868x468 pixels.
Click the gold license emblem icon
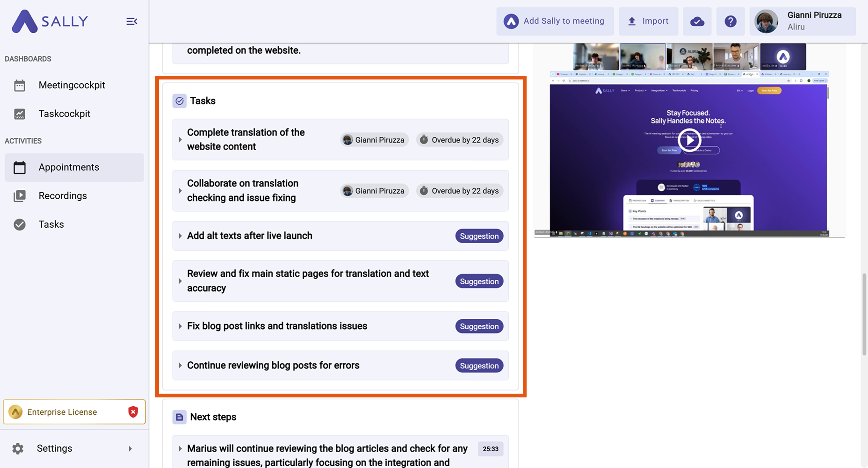click(x=15, y=412)
